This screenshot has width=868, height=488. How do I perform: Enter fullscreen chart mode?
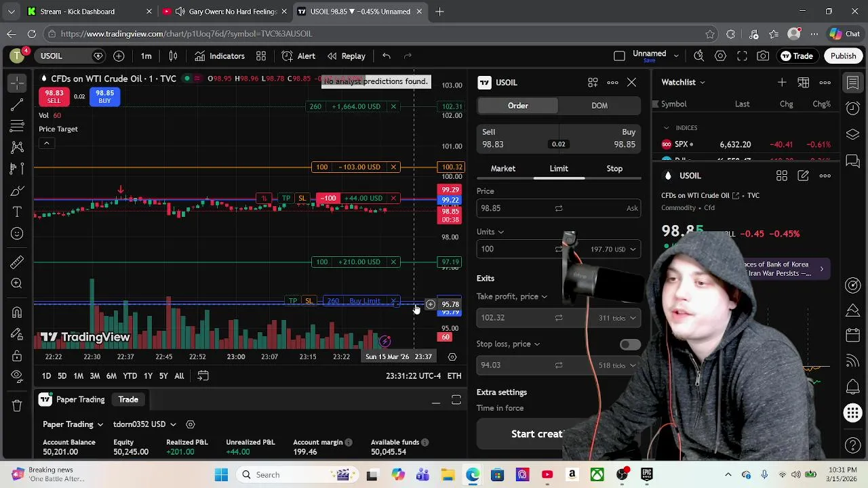pyautogui.click(x=743, y=56)
